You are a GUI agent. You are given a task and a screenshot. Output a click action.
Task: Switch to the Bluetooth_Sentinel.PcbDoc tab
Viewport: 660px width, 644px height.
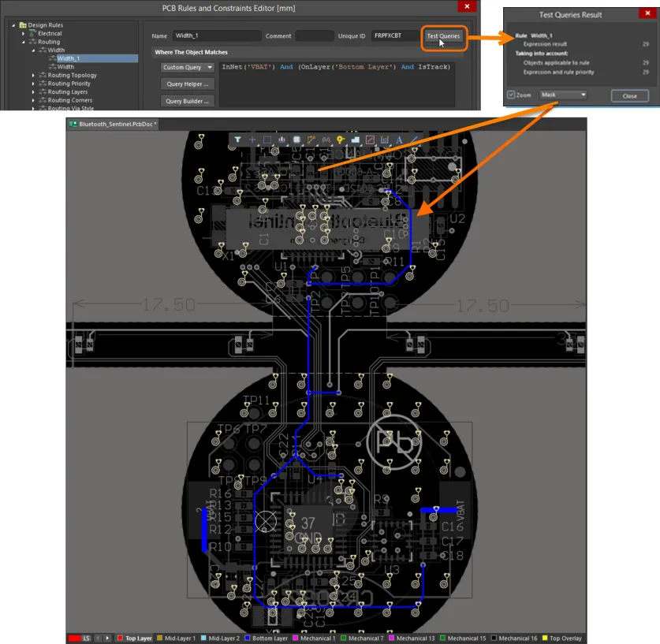113,124
